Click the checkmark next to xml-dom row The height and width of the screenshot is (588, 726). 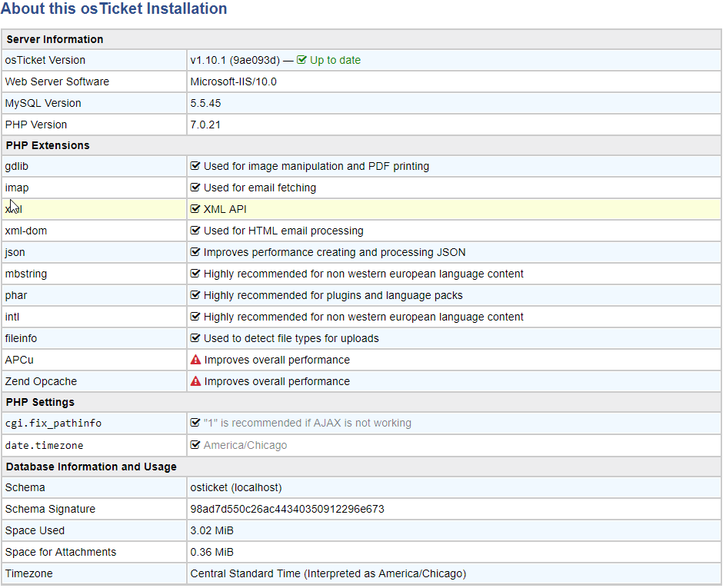point(195,231)
